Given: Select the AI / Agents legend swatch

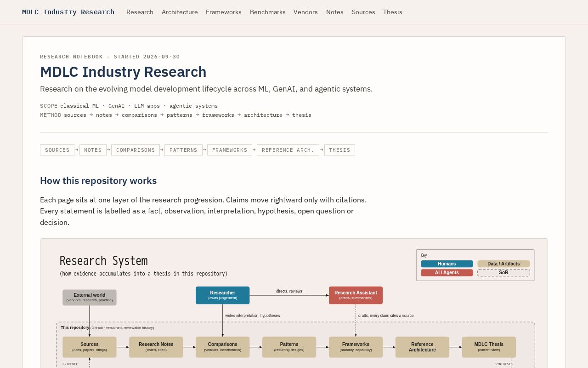Looking at the screenshot, I should click(447, 273).
